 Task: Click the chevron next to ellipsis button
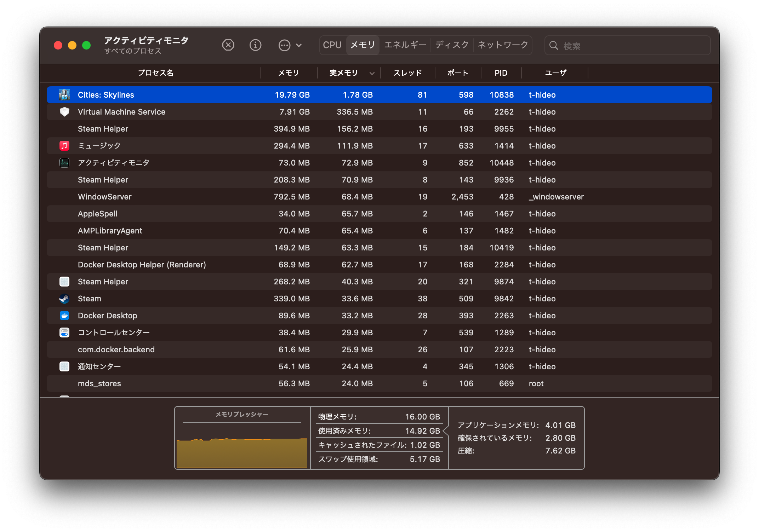[x=299, y=45]
